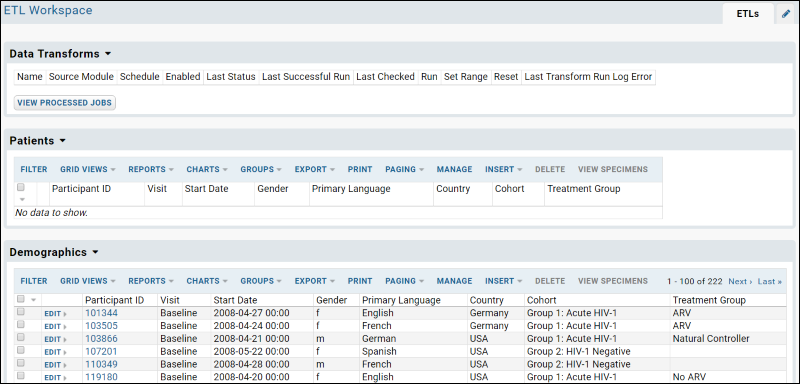Click Manage in the Patients grid toolbar
Screen dimensions: 800x384
455,169
